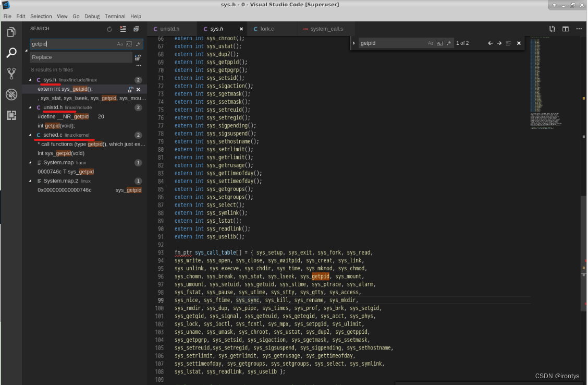Close the sys.h editor tab
The height and width of the screenshot is (385, 588).
[x=241, y=29]
